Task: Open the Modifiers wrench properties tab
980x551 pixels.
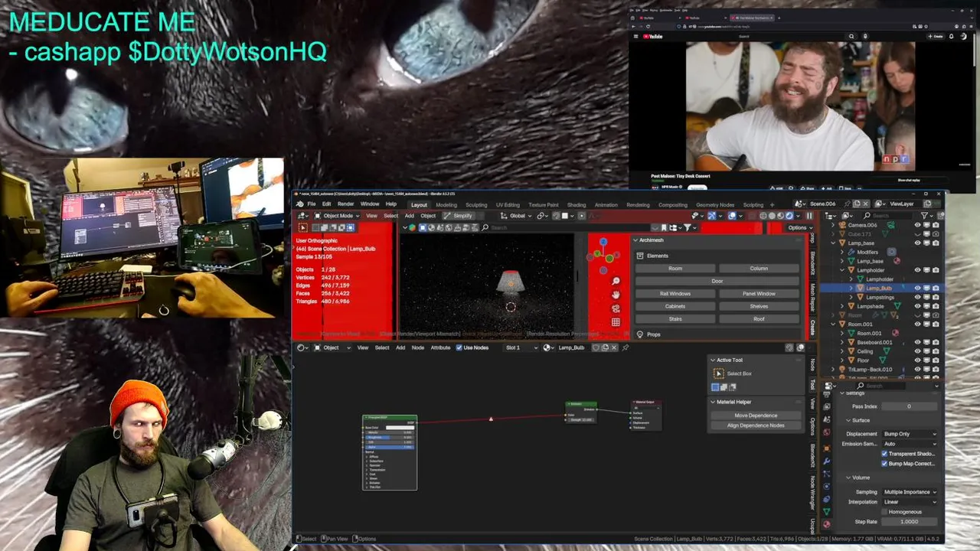Action: pyautogui.click(x=827, y=461)
